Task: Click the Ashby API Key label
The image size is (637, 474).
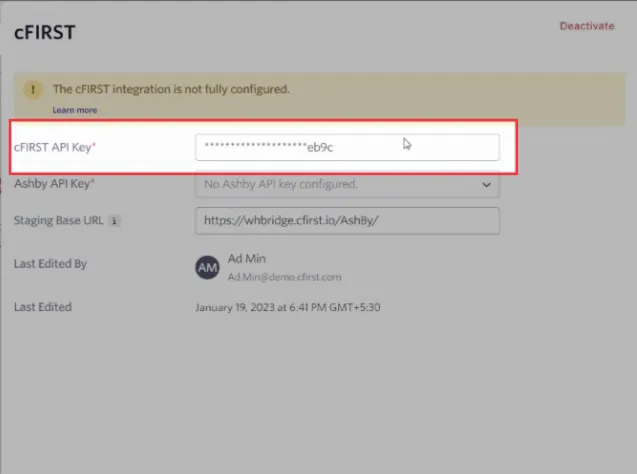Action: click(54, 184)
